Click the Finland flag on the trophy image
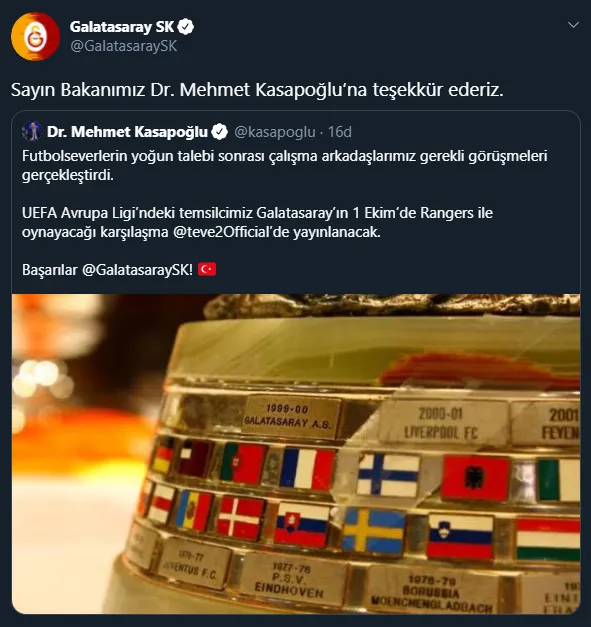The width and height of the screenshot is (591, 627). (x=388, y=475)
